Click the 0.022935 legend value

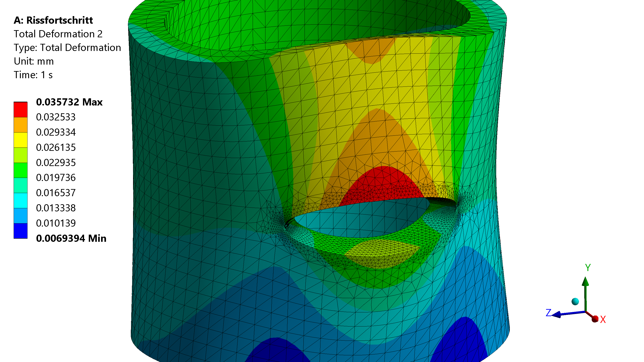56,163
